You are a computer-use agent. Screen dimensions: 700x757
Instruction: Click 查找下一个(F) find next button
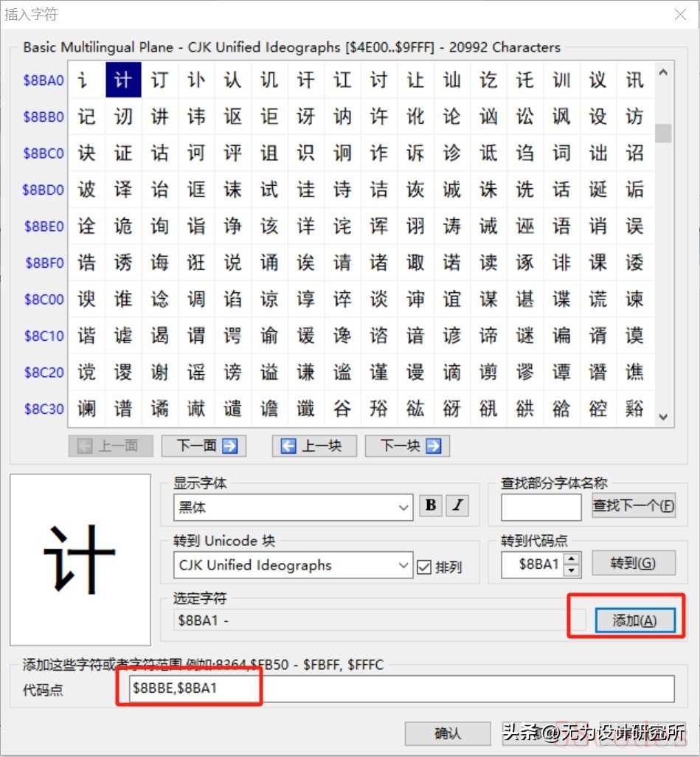coord(634,506)
